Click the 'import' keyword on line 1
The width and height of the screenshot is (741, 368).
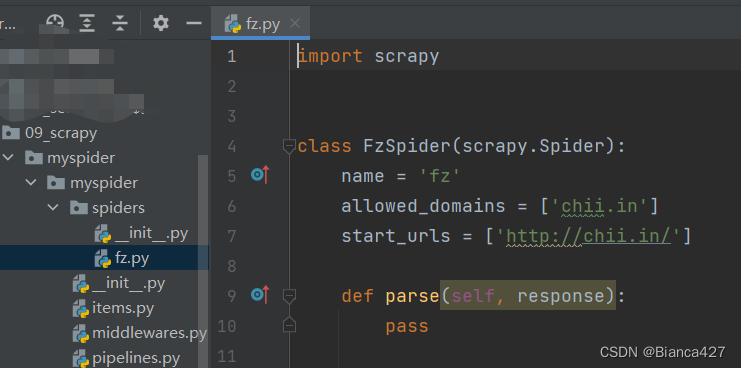pyautogui.click(x=330, y=56)
